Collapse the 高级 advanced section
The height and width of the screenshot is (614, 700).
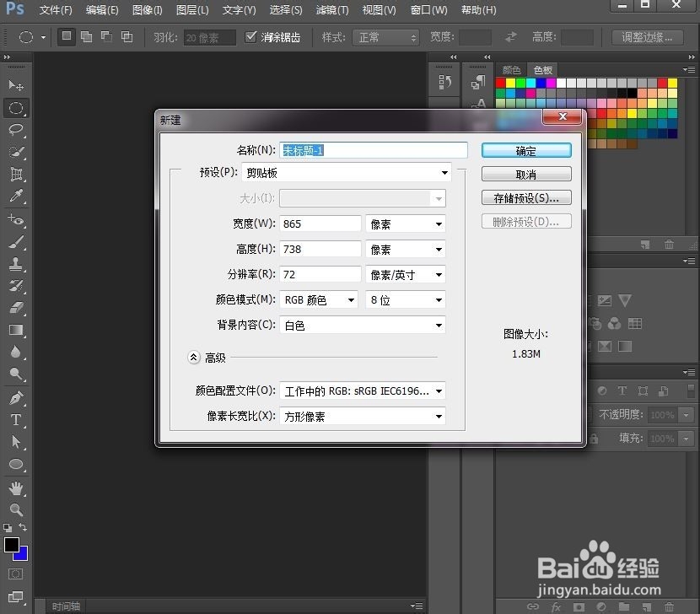tap(194, 358)
